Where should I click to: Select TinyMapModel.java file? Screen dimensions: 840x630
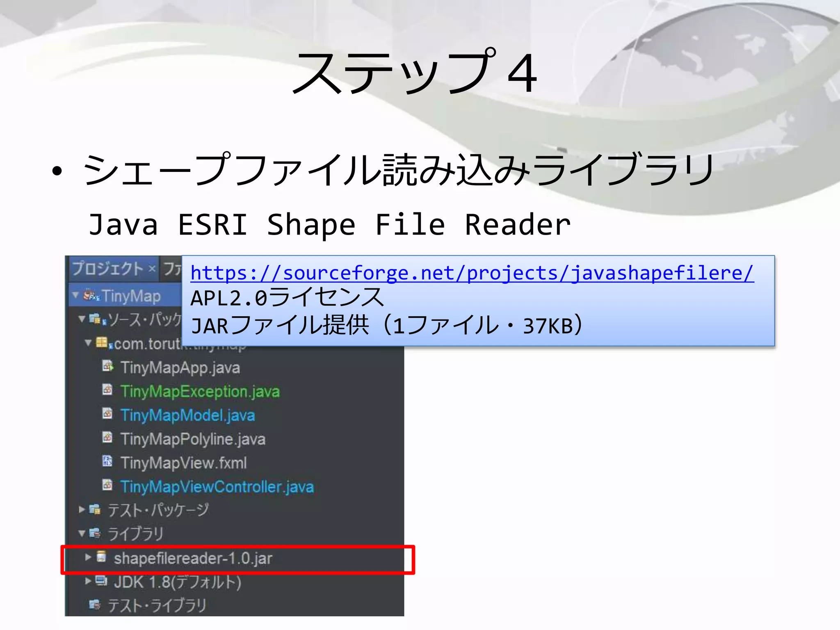(x=188, y=415)
